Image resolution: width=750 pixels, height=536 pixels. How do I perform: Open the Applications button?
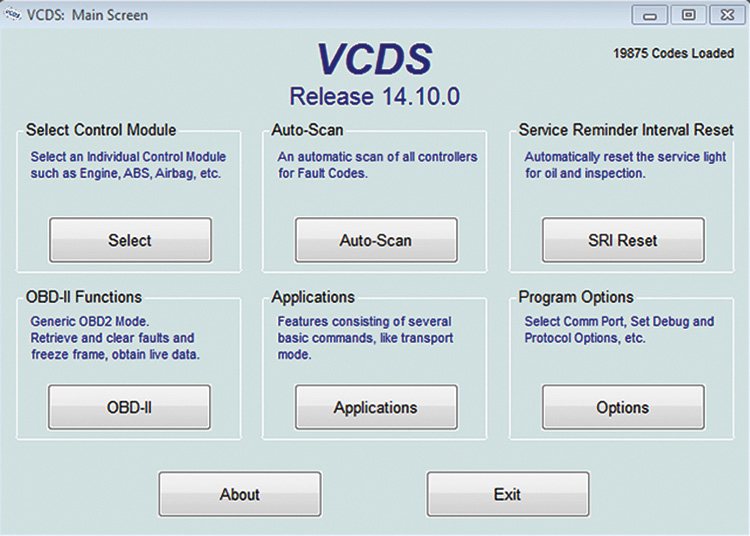(376, 407)
